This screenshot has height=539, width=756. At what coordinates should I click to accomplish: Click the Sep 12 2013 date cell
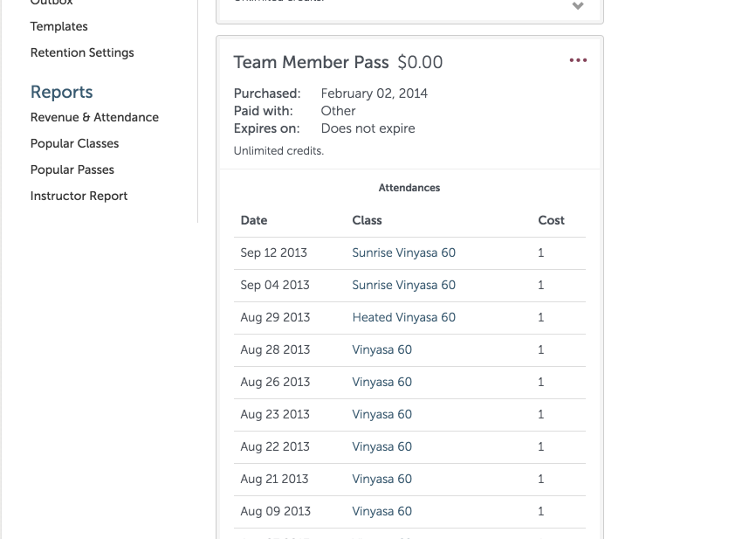point(273,252)
